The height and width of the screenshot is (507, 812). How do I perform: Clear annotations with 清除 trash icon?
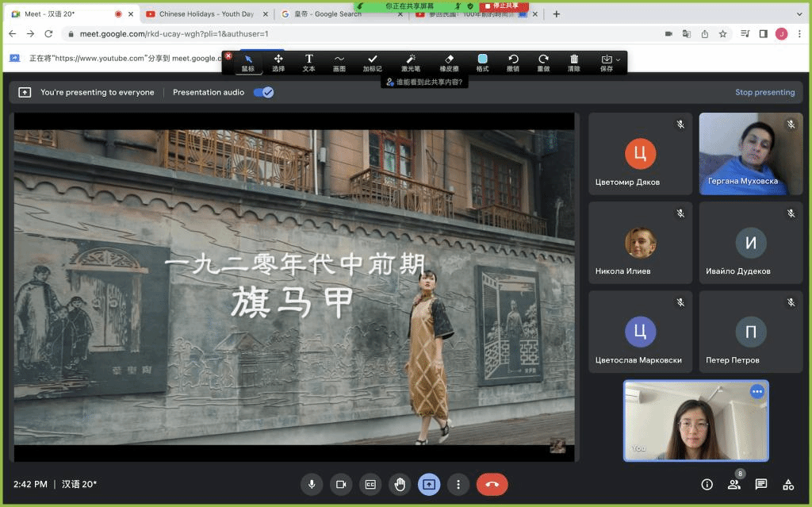click(x=574, y=63)
